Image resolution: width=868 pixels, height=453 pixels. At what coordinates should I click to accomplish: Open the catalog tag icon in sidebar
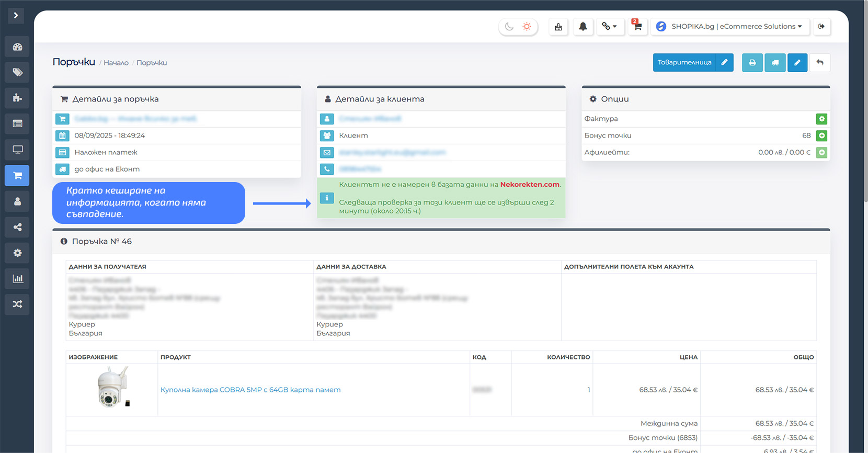click(17, 72)
